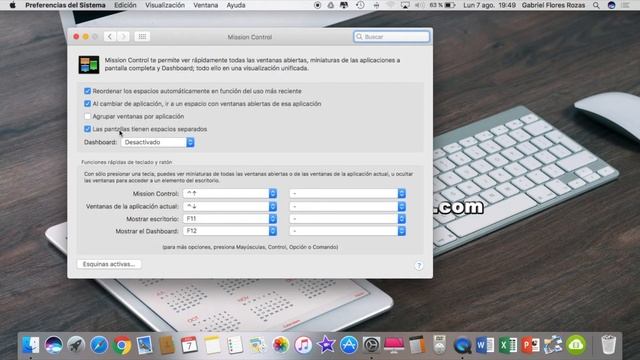Click System Preferences gear in Dock
This screenshot has height=360, width=640.
click(371, 345)
